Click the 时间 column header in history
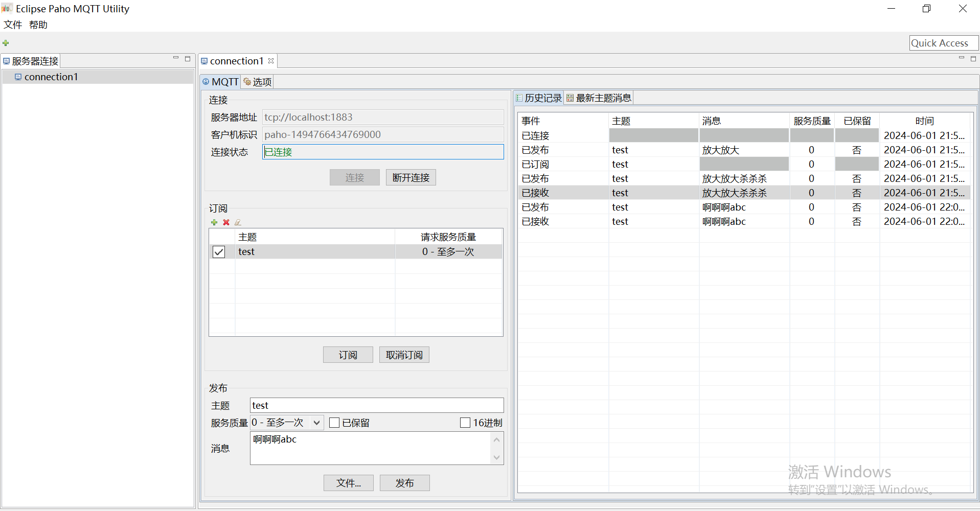 (925, 121)
